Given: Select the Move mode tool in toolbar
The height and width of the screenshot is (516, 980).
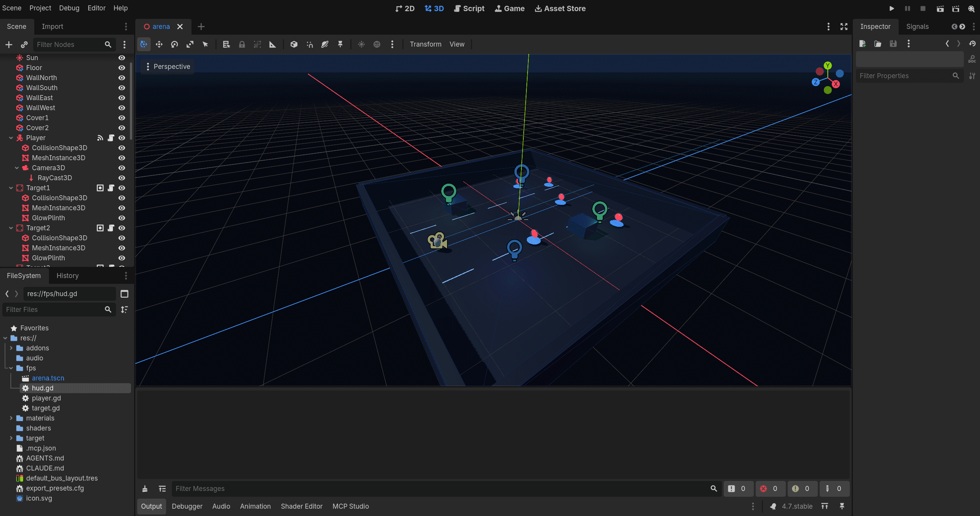Looking at the screenshot, I should pyautogui.click(x=159, y=44).
